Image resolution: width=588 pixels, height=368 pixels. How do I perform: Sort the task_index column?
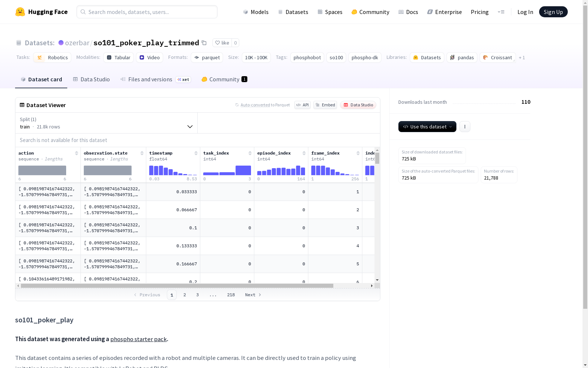pyautogui.click(x=250, y=153)
